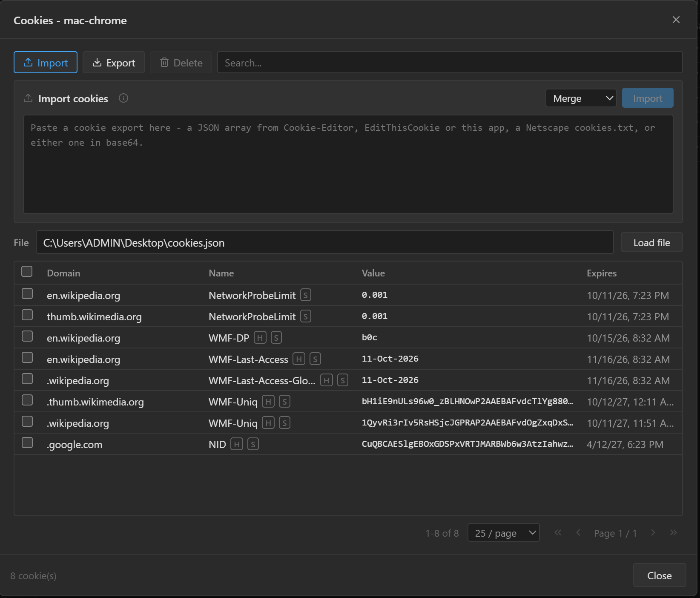Screen dimensions: 700x598
Task: Click the Name column header
Action: (221, 273)
